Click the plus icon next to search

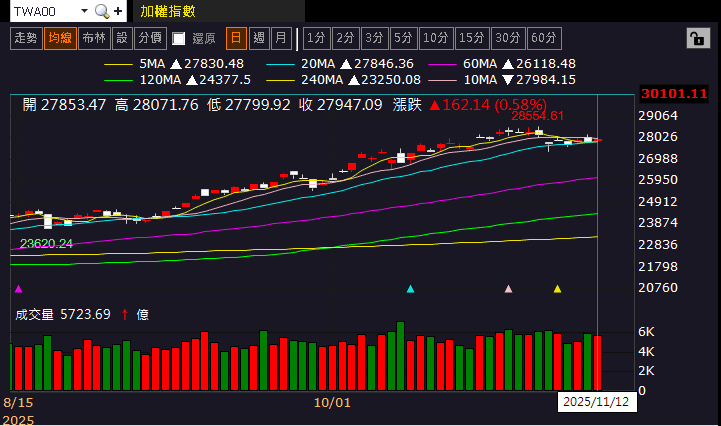119,11
